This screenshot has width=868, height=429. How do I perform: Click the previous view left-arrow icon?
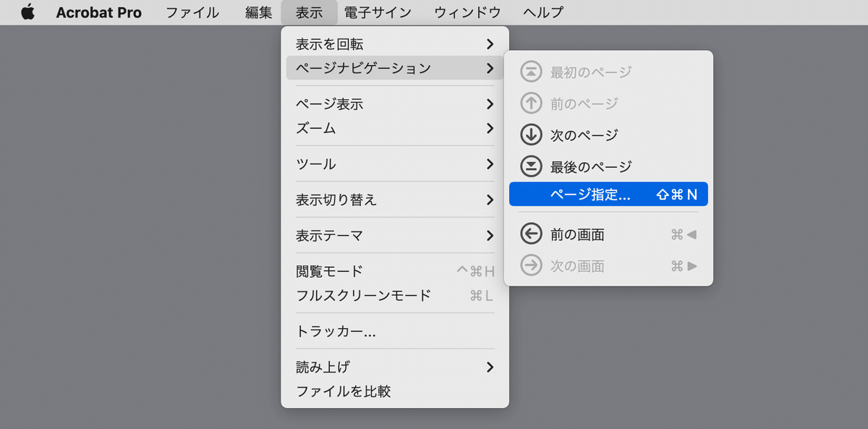pyautogui.click(x=531, y=234)
